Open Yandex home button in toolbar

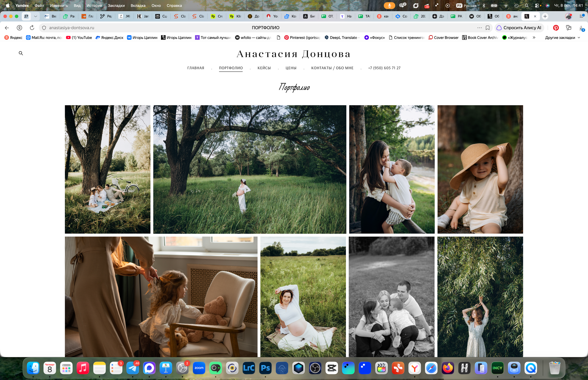(20, 28)
